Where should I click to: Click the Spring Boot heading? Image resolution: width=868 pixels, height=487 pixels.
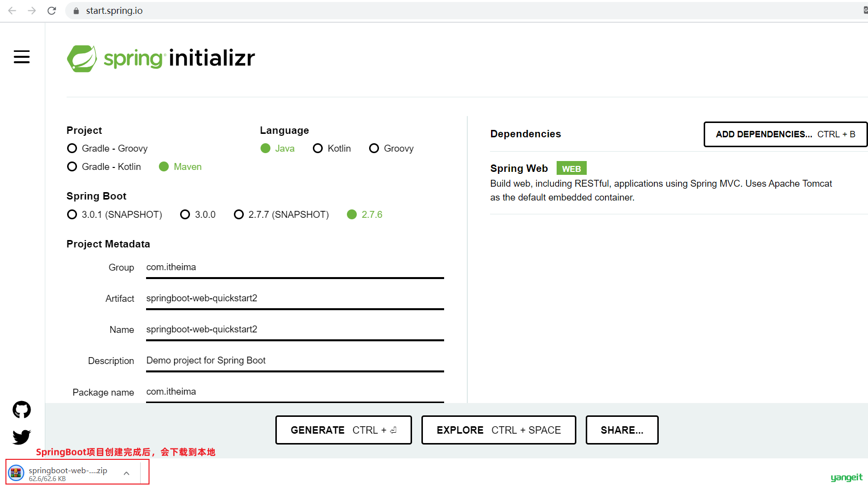coord(96,196)
